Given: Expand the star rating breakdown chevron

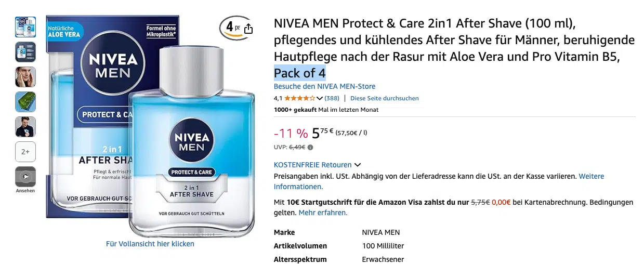Looking at the screenshot, I should (x=320, y=98).
